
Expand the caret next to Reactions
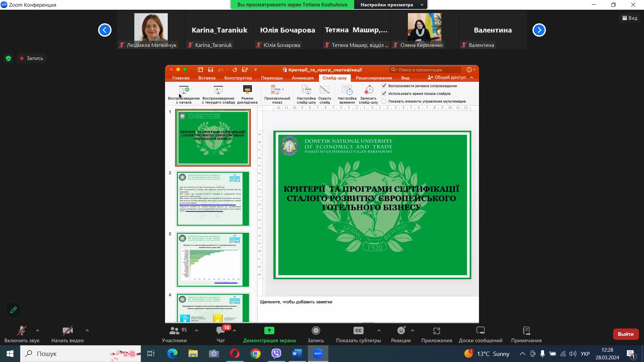pyautogui.click(x=413, y=330)
